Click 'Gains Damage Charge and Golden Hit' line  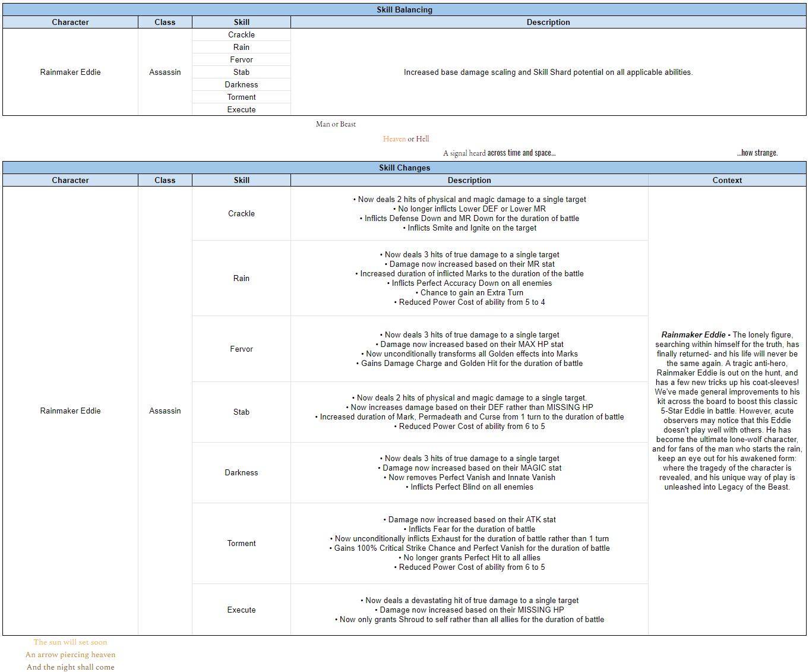tap(469, 363)
